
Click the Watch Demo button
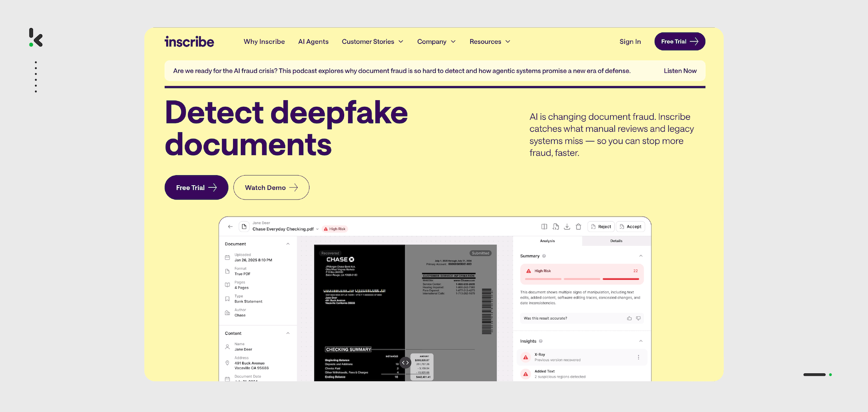271,187
